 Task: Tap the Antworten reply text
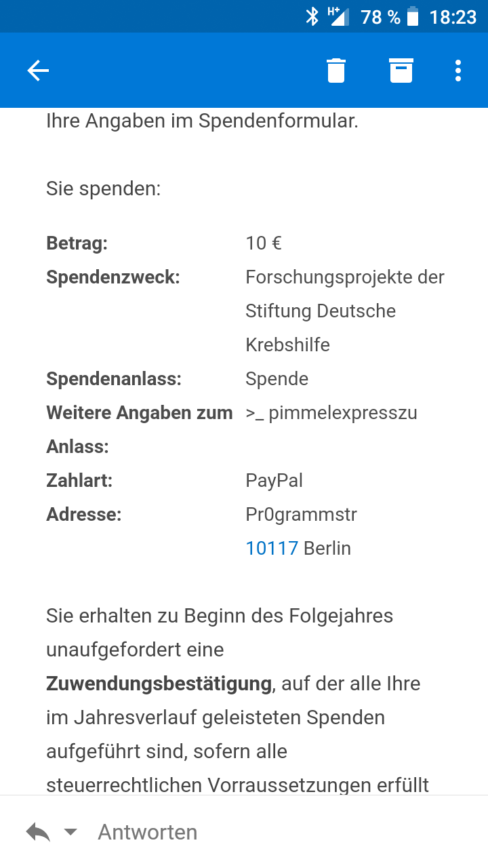tap(148, 832)
